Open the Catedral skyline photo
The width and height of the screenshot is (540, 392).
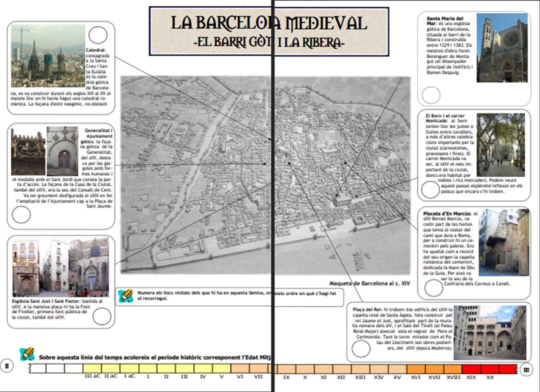48,56
